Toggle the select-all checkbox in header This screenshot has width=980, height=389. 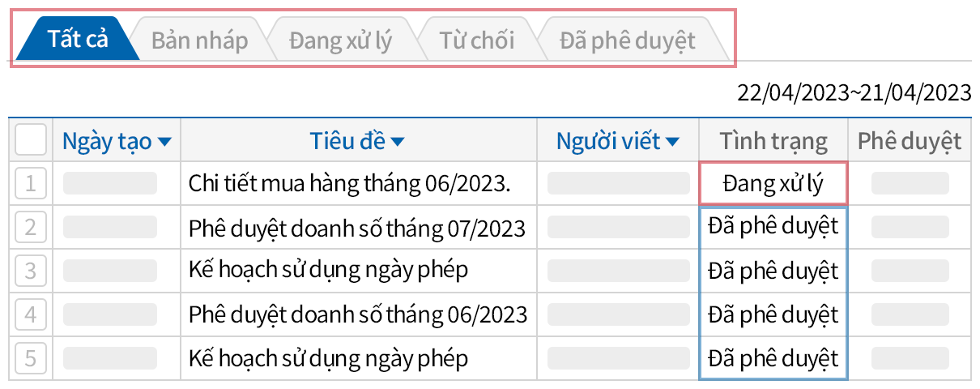(x=31, y=141)
